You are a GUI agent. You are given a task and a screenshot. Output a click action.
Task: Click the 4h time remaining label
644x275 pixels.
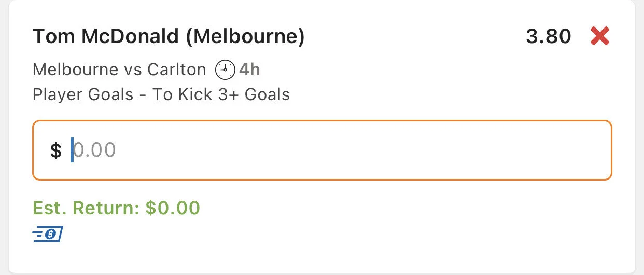point(249,70)
